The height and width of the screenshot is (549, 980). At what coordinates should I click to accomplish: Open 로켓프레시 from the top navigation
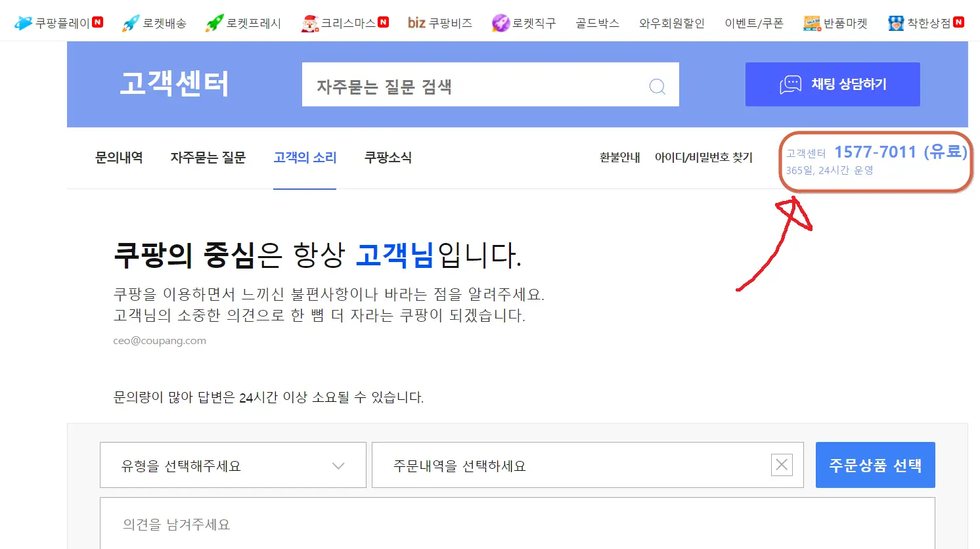pyautogui.click(x=213, y=20)
